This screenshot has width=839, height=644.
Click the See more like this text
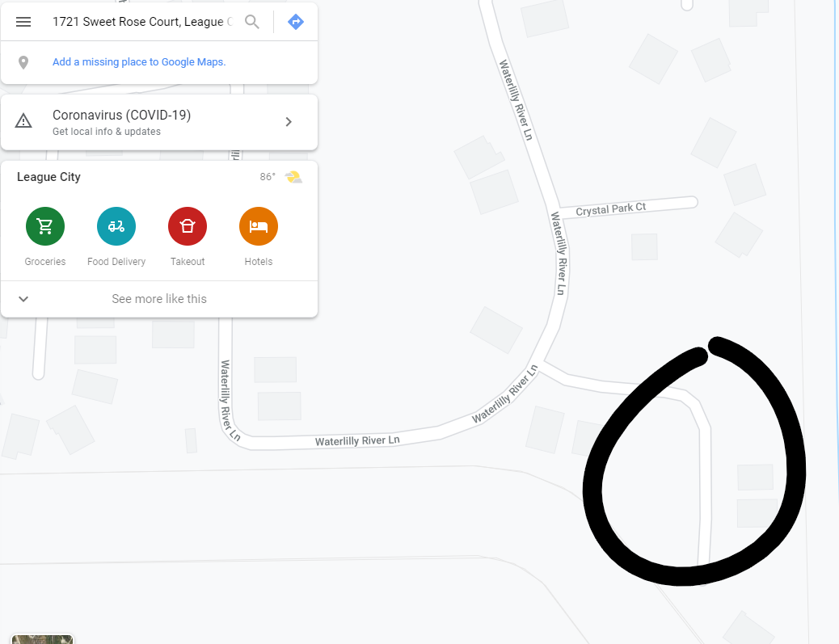coord(159,299)
